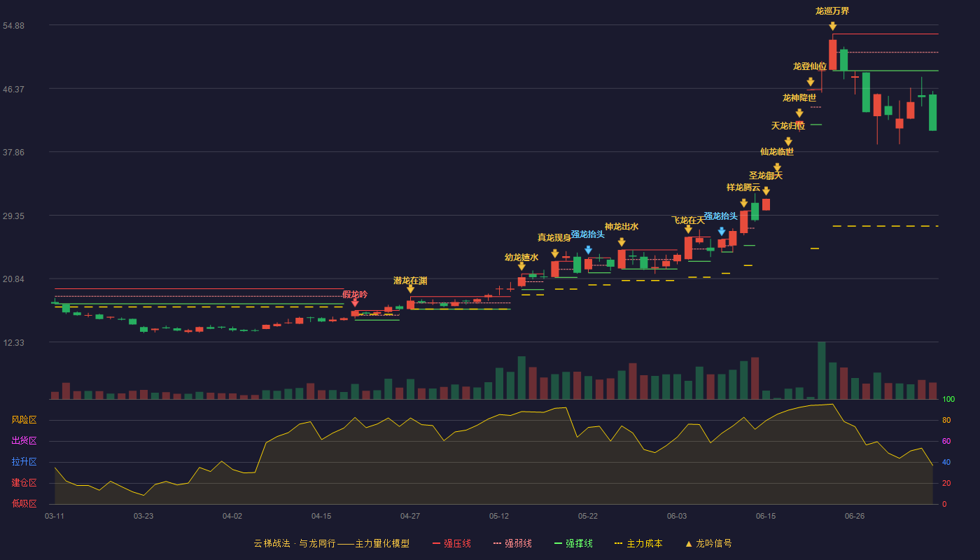The height and width of the screenshot is (560, 980).
Task: Click the 03-23 date label
Action: click(143, 516)
